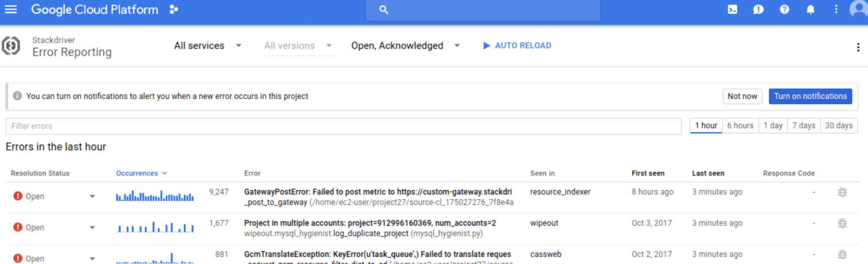Click the Oct 3, 2017 first seen cell

tap(652, 223)
